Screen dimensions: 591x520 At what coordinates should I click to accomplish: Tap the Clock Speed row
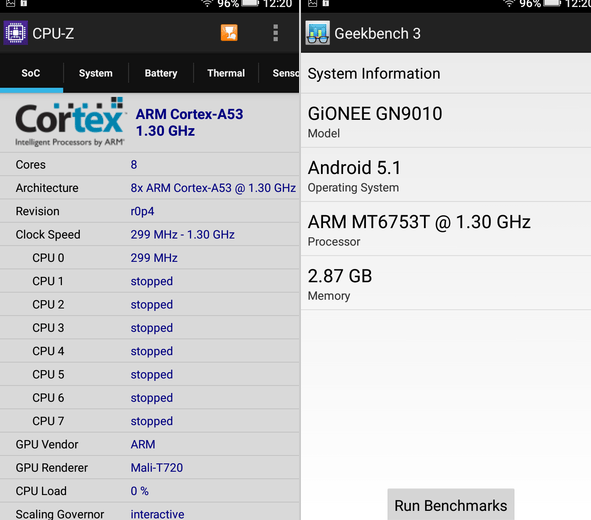(150, 234)
